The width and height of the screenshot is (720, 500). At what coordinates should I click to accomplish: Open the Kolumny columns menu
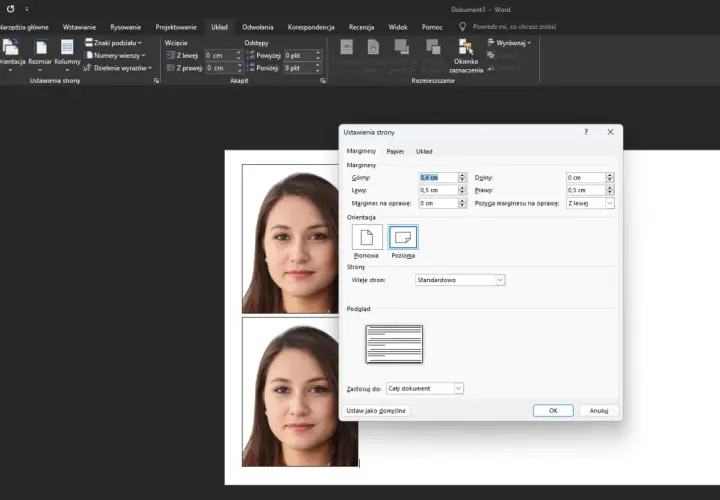pyautogui.click(x=67, y=55)
